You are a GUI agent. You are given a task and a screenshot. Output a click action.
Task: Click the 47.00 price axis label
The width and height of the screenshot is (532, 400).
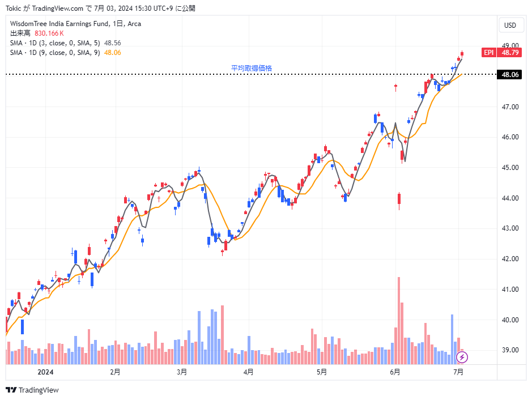510,107
